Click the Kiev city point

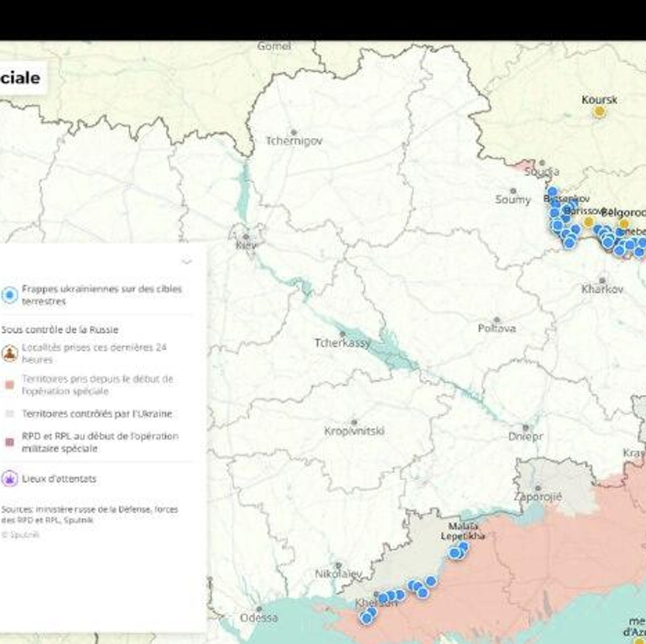[246, 237]
